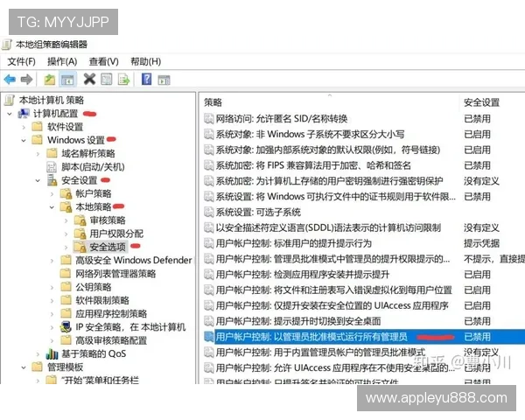Select 网络列表管理器策略 in the tree

115,274
